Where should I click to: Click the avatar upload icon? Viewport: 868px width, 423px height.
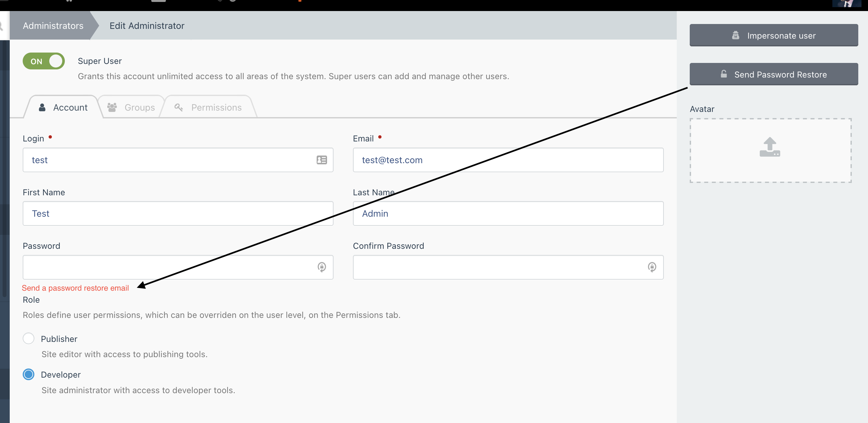[x=769, y=147]
